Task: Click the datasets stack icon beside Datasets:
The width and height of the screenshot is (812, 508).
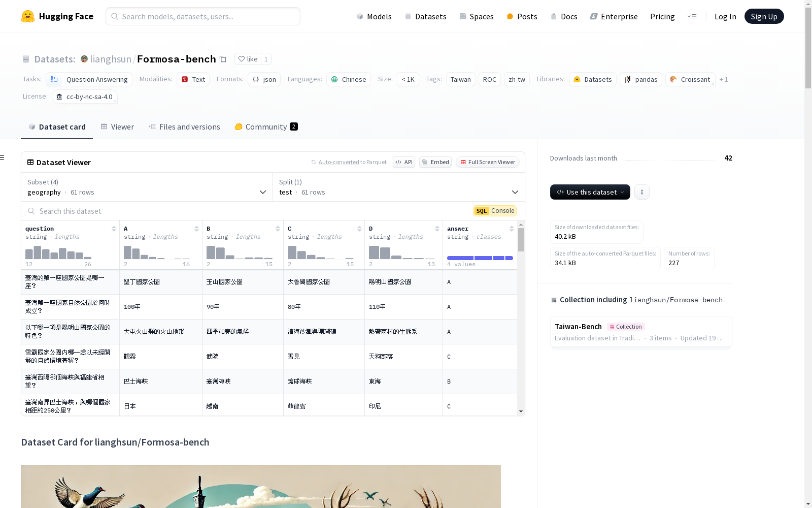Action: [26, 59]
